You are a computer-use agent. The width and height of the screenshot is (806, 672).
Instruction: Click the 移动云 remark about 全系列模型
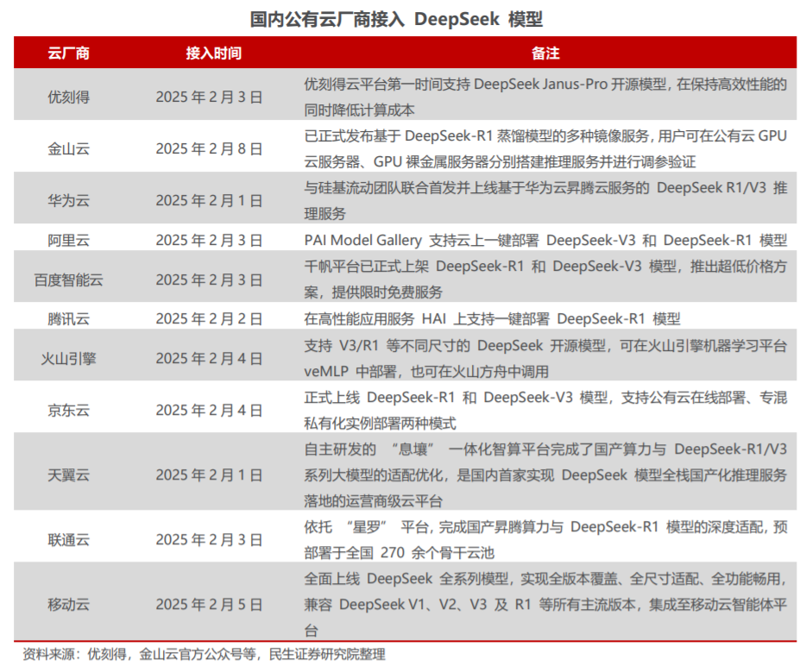545,605
